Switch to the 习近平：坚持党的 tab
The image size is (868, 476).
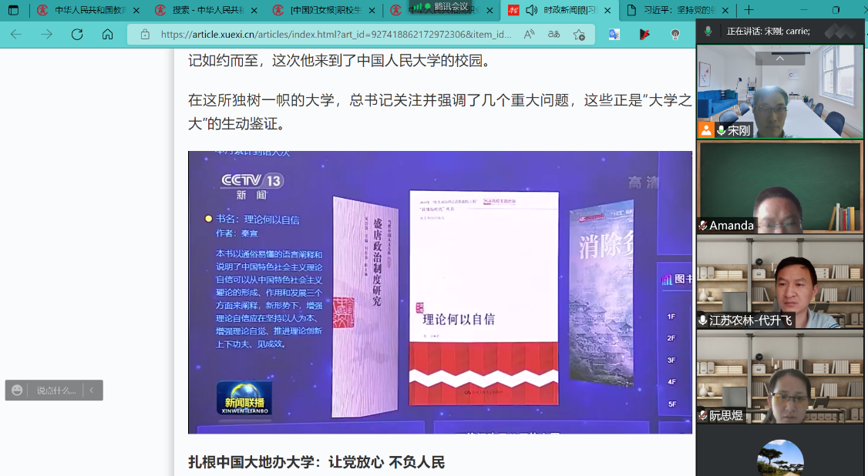675,10
